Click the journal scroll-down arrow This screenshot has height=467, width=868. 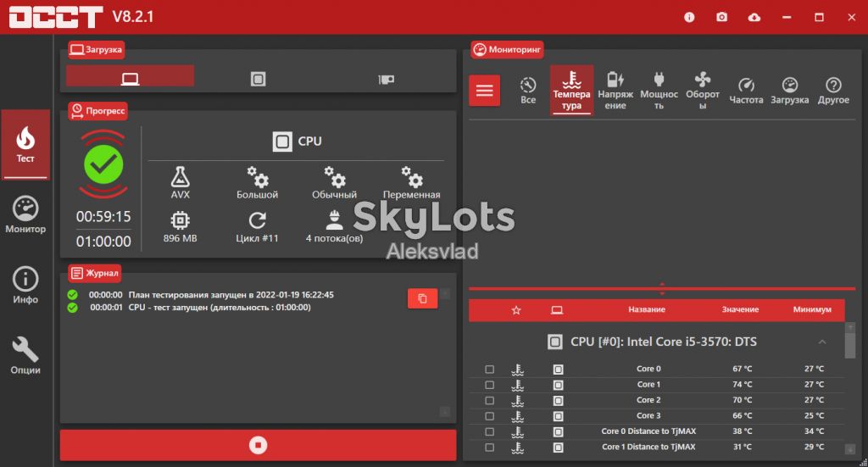pos(444,412)
